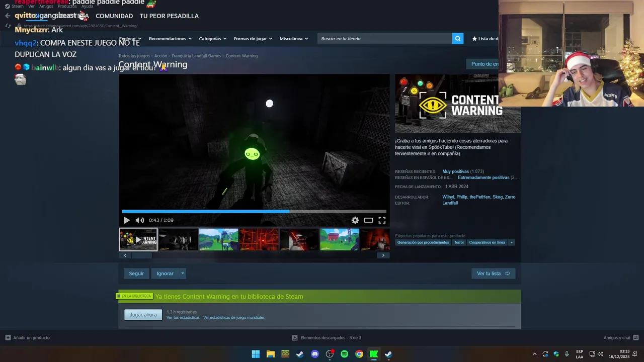Open Ver estadísticas de juego mundiales link

tap(234, 318)
